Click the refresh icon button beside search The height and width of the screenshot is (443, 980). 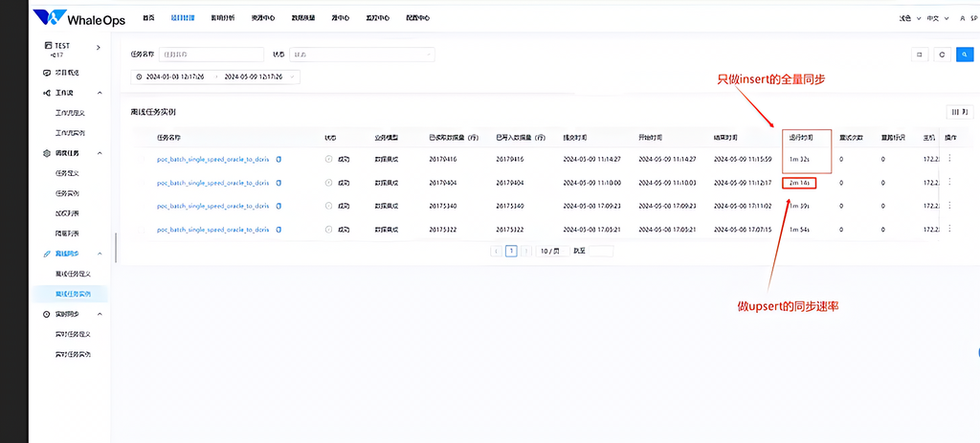pyautogui.click(x=942, y=55)
